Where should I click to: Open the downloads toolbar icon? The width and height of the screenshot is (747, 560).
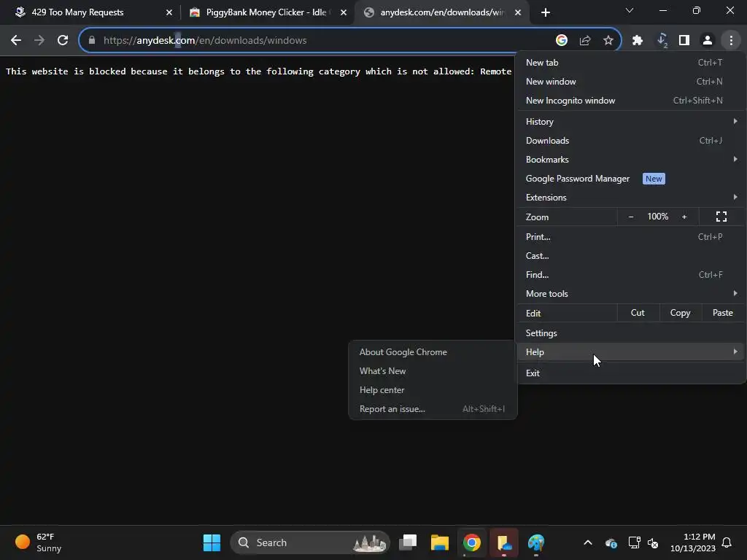click(662, 41)
